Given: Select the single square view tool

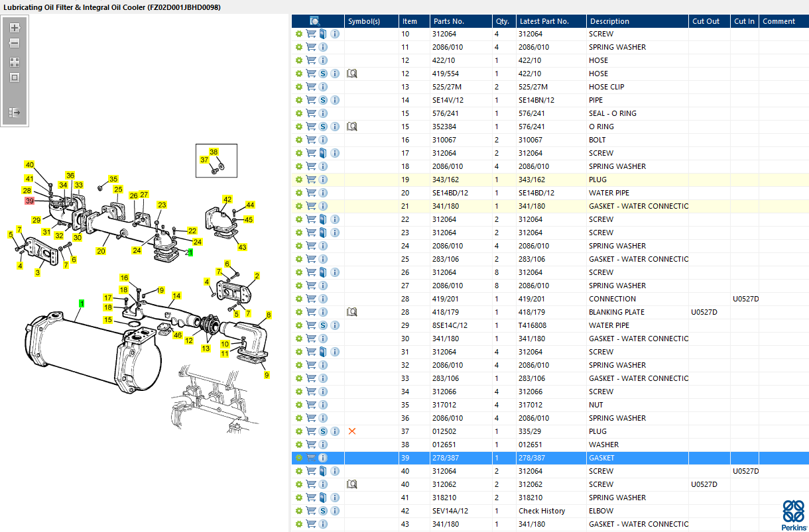Looking at the screenshot, I should 15,78.
